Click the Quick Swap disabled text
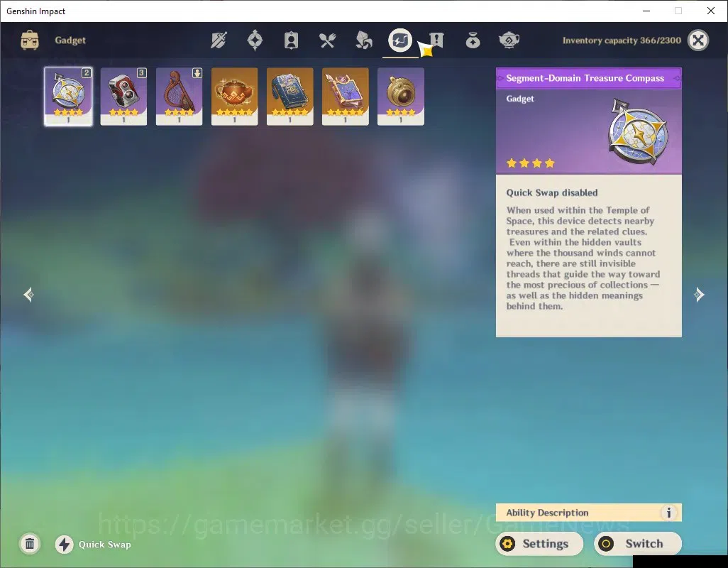This screenshot has height=568, width=728. point(551,192)
